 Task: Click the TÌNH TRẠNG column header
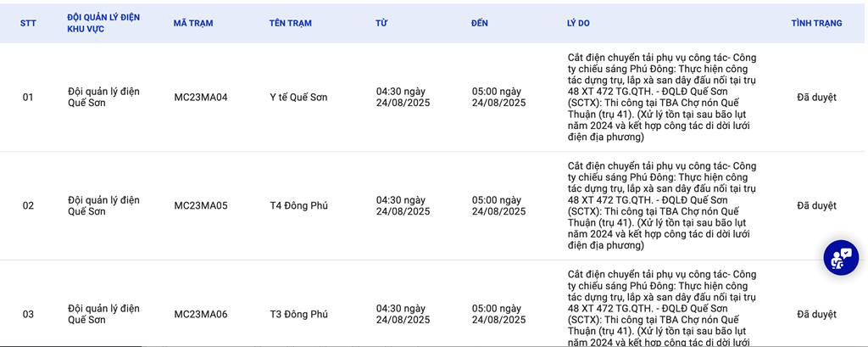point(816,23)
